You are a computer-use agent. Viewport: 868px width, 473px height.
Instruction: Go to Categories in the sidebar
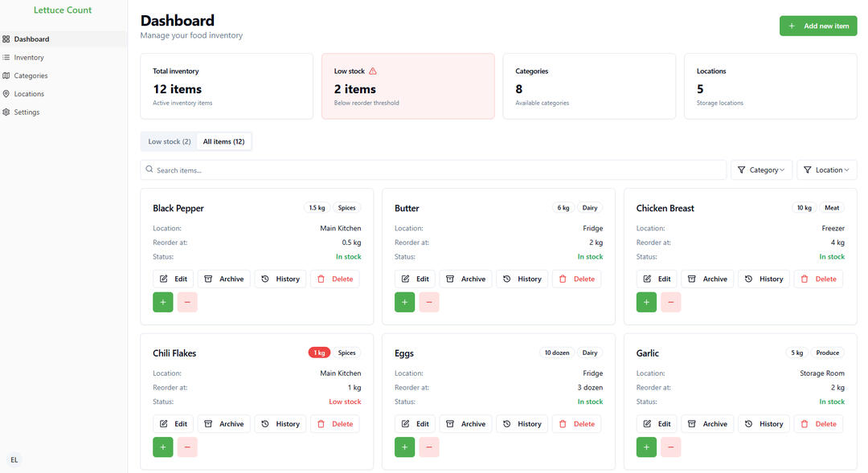click(31, 75)
